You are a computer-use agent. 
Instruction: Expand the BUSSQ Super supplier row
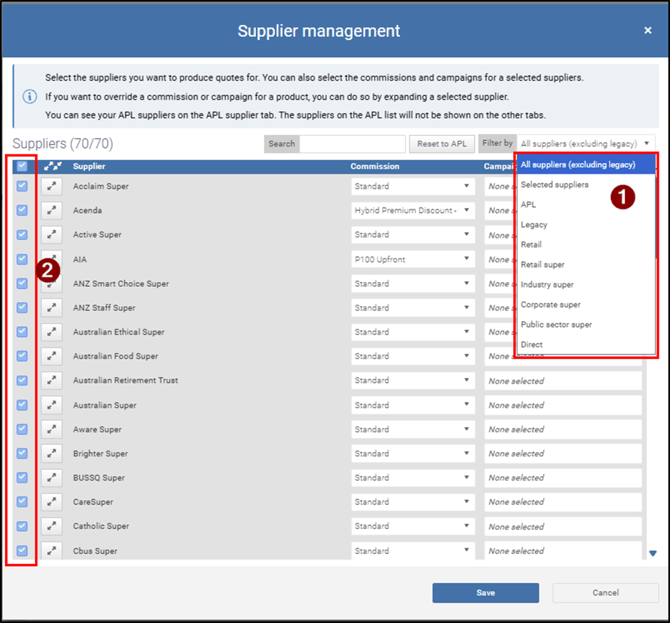coord(52,478)
